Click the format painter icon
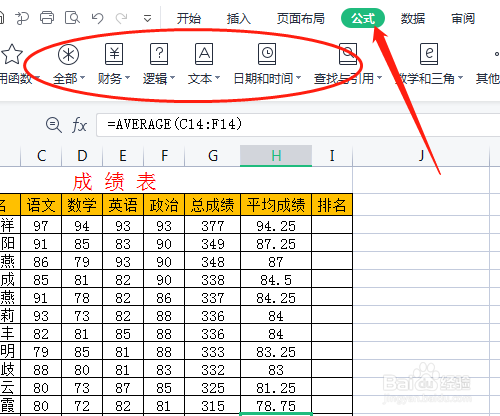 (x=22, y=18)
